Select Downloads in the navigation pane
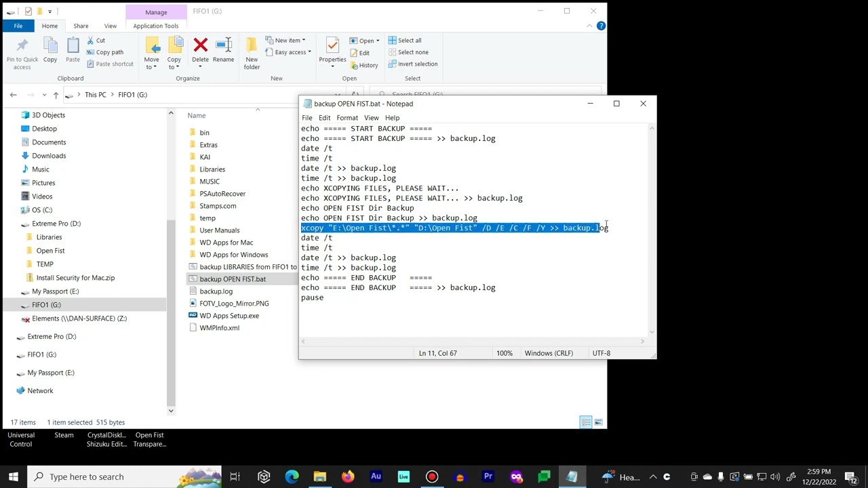Screen dimensions: 868x488 click(49, 156)
